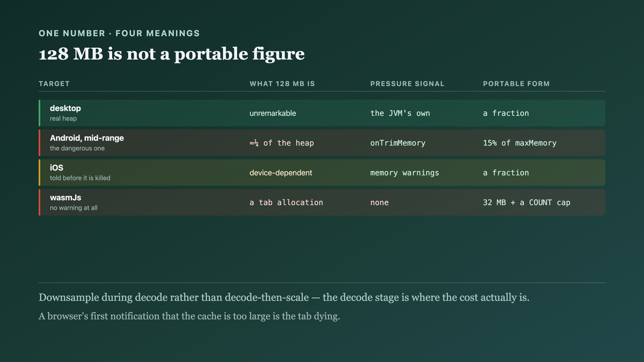Click the 'Downsample during decode' footer sentence
The height and width of the screenshot is (362, 644).
point(284,298)
